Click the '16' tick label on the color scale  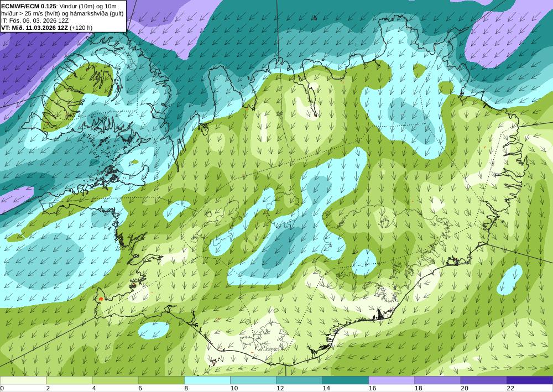tap(372, 388)
